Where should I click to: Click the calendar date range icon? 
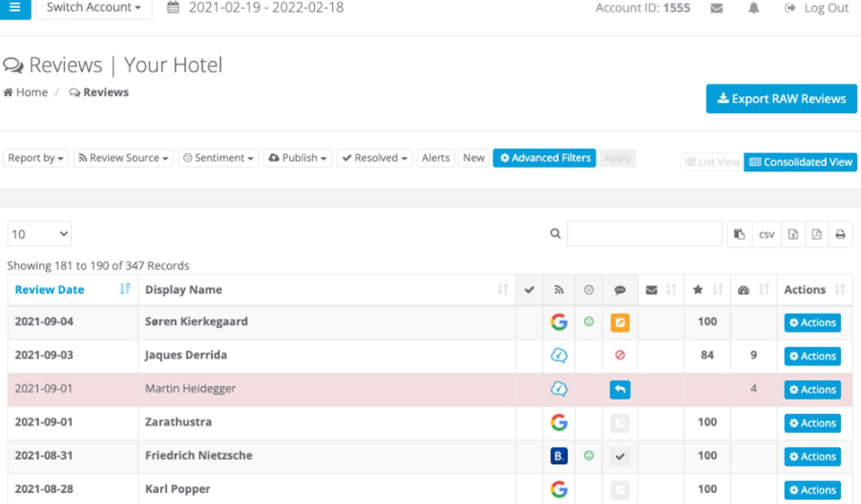point(173,8)
